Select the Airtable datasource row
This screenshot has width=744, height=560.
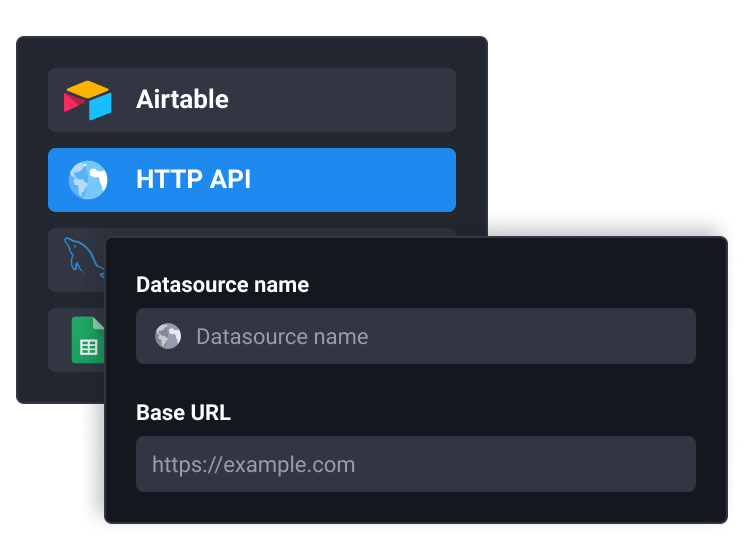pos(252,100)
